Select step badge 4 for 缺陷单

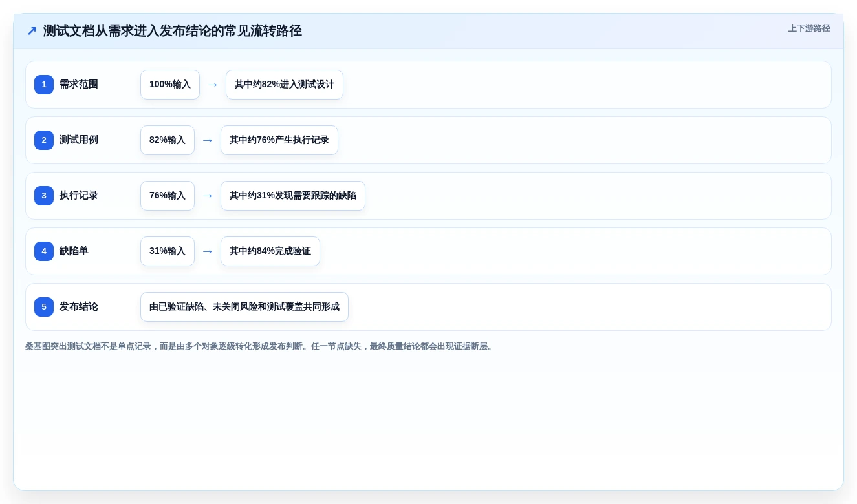point(44,251)
